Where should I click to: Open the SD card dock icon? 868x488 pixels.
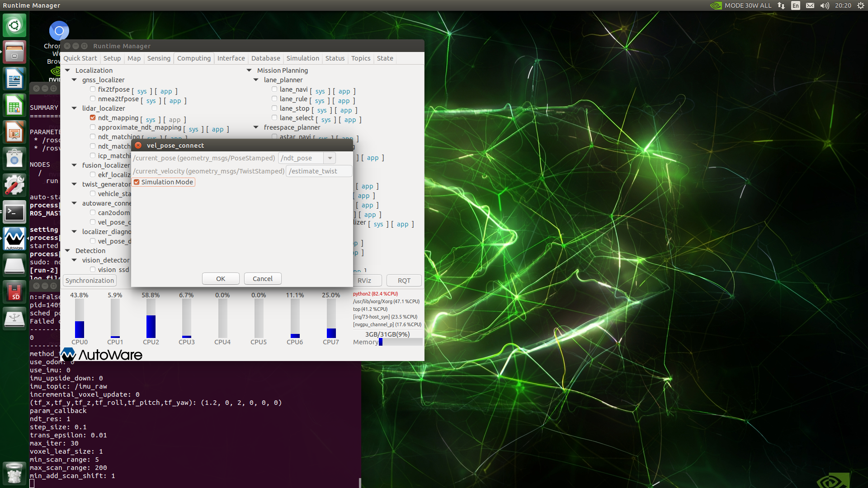14,292
